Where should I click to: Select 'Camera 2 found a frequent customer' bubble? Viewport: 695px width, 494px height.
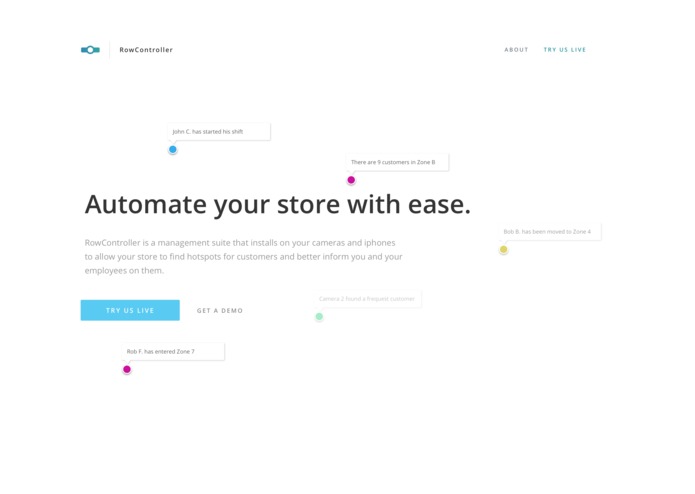tap(367, 299)
